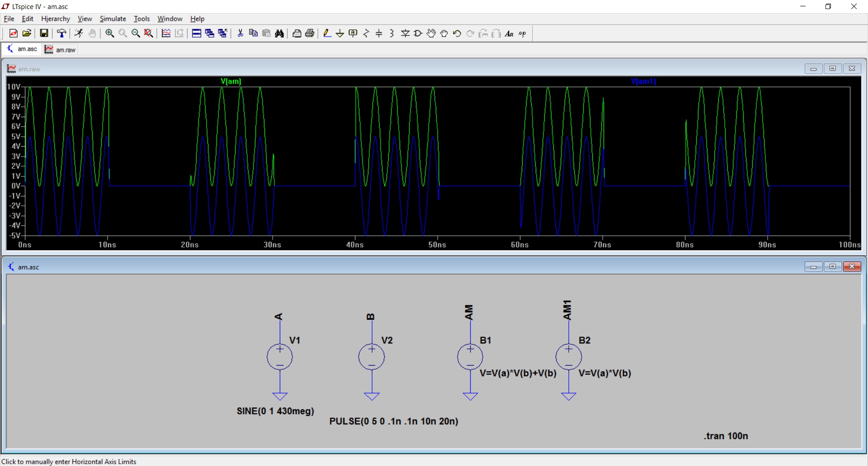Select voltage source V2 symbol
This screenshot has width=868, height=466.
pyautogui.click(x=372, y=357)
